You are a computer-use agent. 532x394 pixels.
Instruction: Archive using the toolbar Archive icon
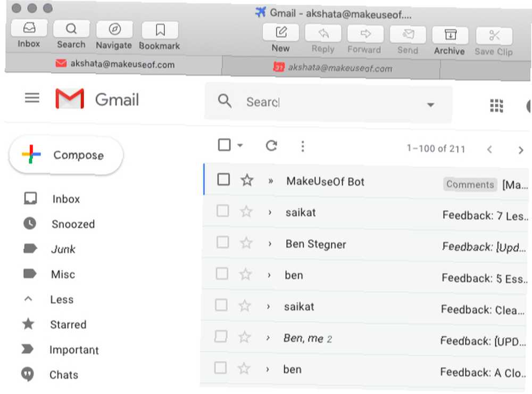click(x=450, y=35)
